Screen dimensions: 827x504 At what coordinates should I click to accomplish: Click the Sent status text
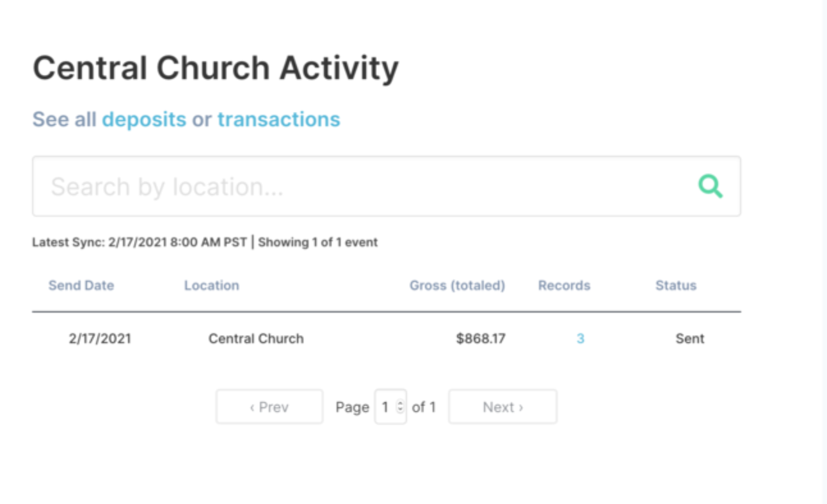tap(689, 338)
